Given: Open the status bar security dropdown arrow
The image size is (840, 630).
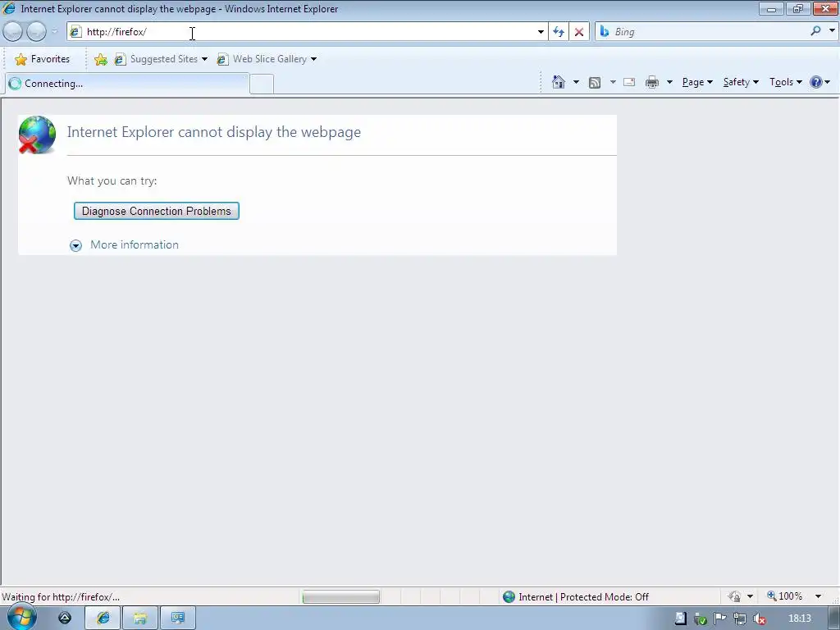Looking at the screenshot, I should (750, 596).
